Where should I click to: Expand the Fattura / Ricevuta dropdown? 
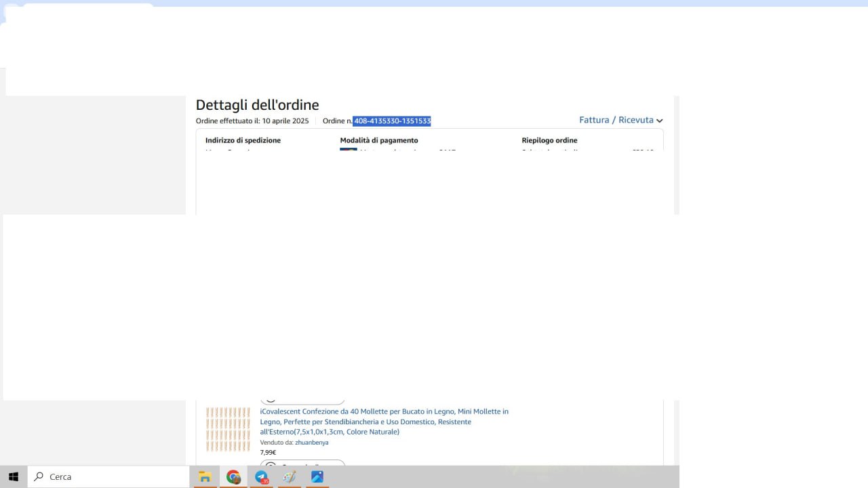620,120
